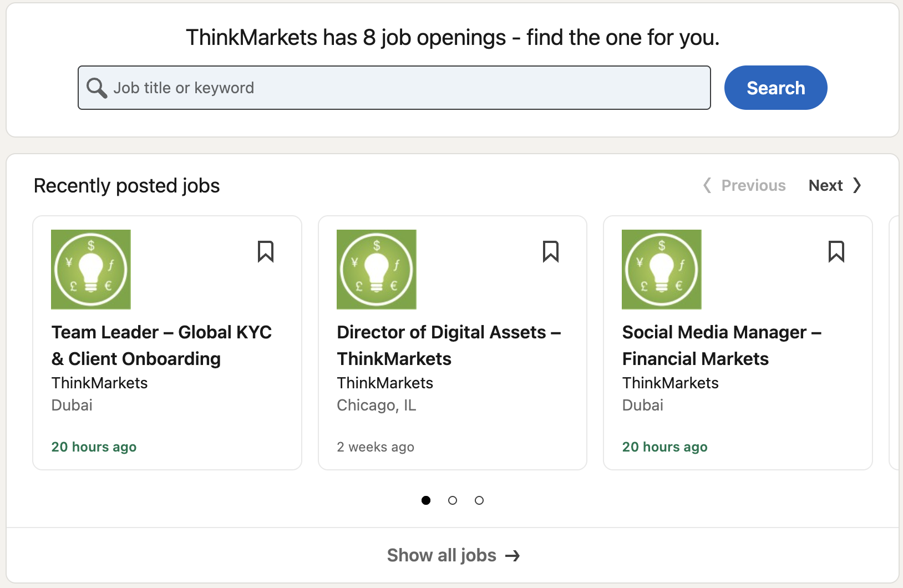The height and width of the screenshot is (588, 903).
Task: Click ThinkMarkets logo on Social Media Manager card
Action: pyautogui.click(x=662, y=270)
